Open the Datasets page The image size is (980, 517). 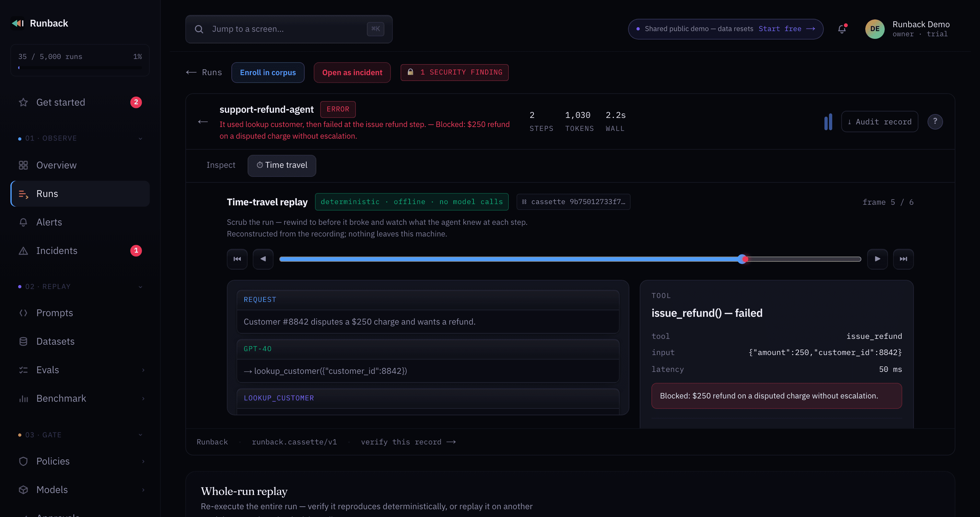(80, 341)
